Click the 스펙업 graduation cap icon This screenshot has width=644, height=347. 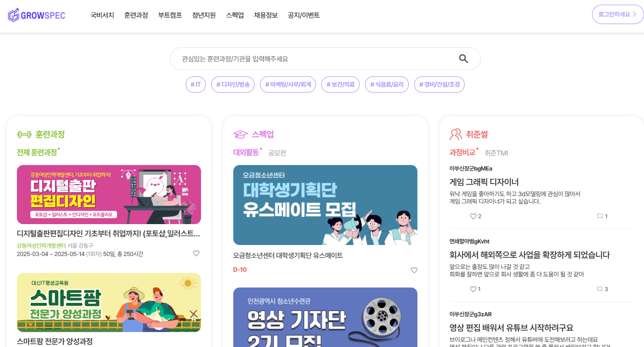point(240,135)
